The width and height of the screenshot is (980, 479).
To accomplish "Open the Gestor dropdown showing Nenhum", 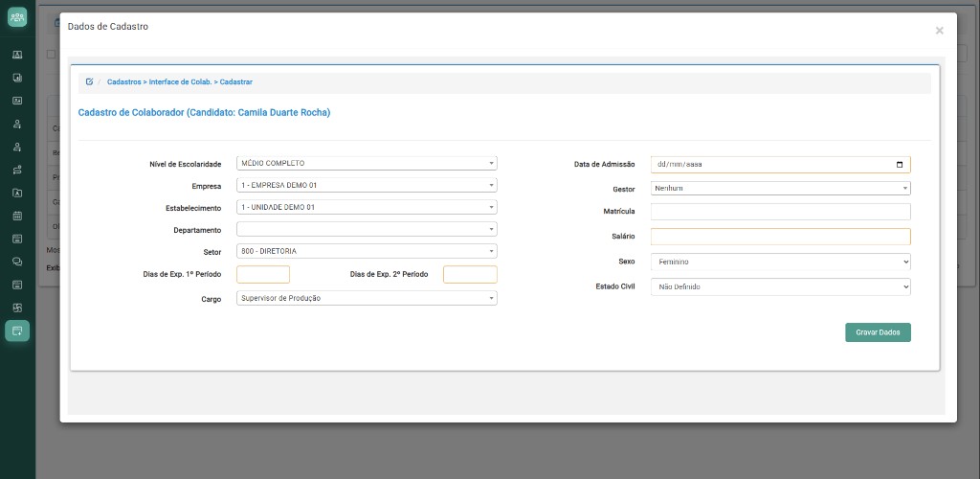I will (x=781, y=188).
